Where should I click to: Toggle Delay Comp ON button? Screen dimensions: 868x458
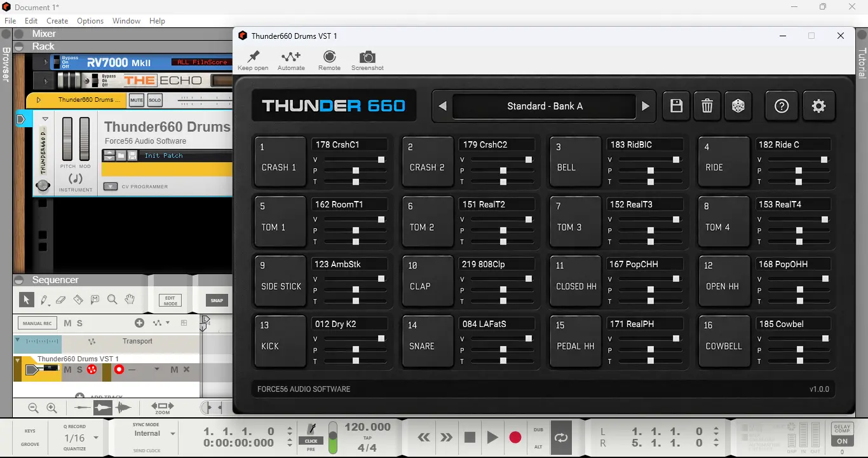click(842, 441)
